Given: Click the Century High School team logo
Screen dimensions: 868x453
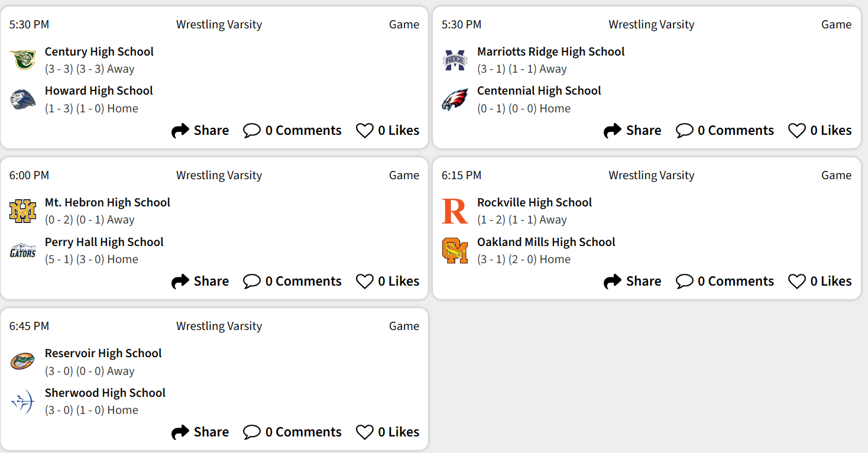Looking at the screenshot, I should (23, 60).
